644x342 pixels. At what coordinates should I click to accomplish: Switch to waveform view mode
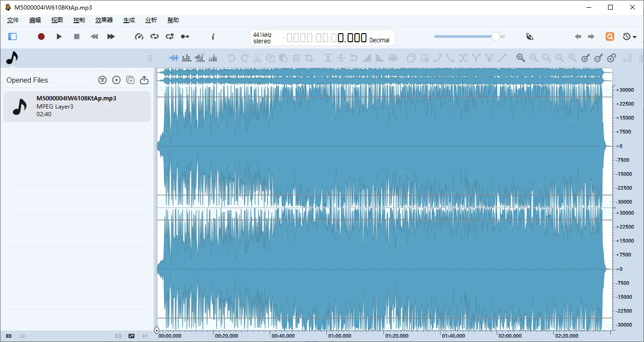(174, 58)
